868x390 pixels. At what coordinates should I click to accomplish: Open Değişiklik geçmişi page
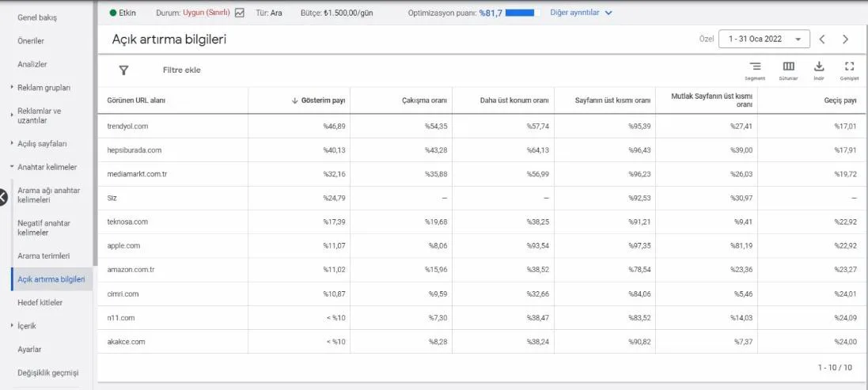(48, 373)
